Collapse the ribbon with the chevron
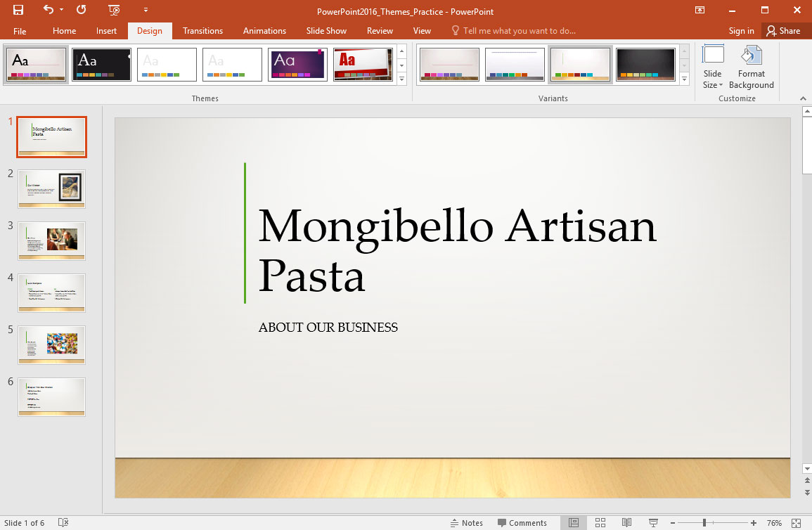The image size is (812, 530). tap(803, 98)
